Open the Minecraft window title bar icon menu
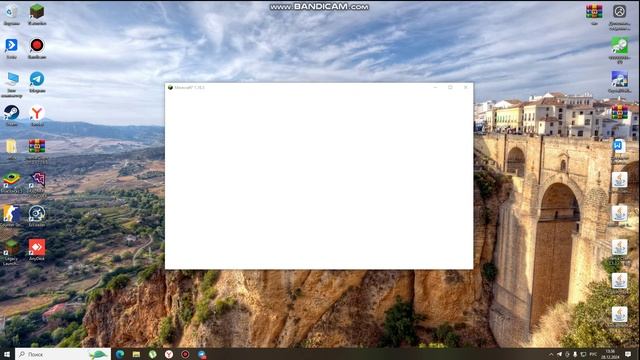This screenshot has width=640, height=360. tap(170, 87)
